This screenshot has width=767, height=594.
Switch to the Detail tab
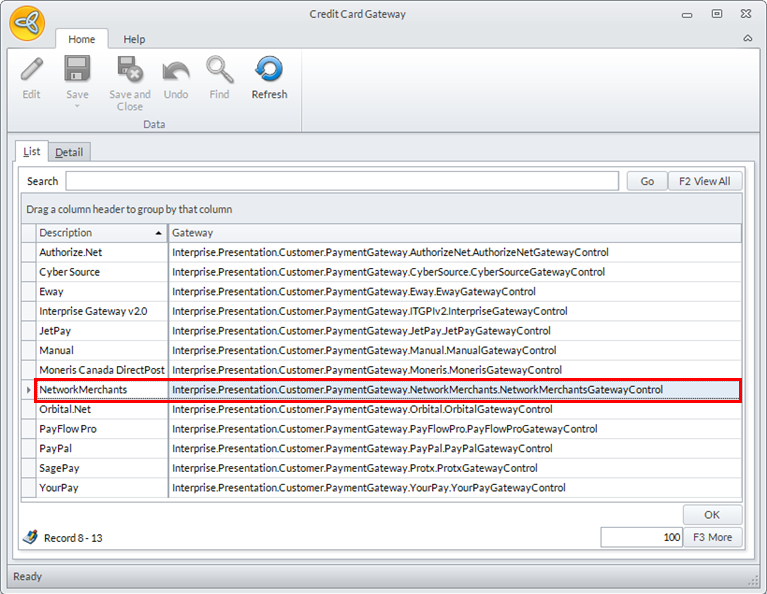pos(69,152)
